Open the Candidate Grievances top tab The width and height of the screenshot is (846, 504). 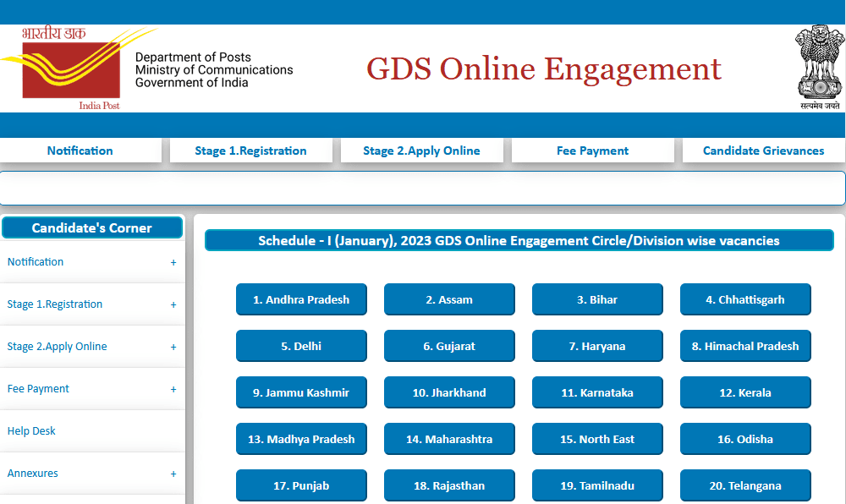point(763,151)
